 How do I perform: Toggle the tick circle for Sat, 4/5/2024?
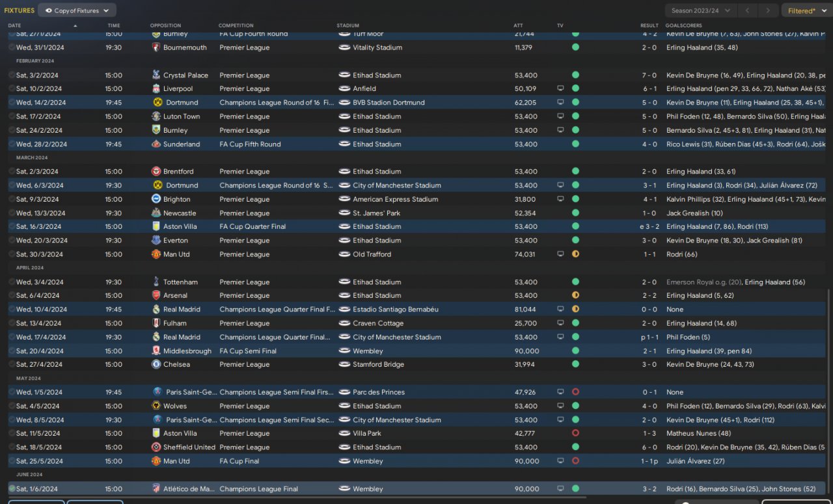click(12, 406)
